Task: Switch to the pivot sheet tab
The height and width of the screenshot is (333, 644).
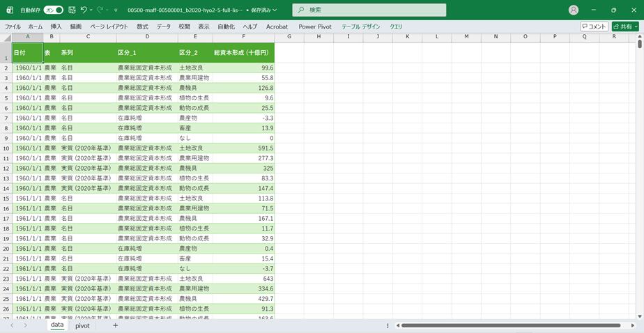Action: point(82,325)
